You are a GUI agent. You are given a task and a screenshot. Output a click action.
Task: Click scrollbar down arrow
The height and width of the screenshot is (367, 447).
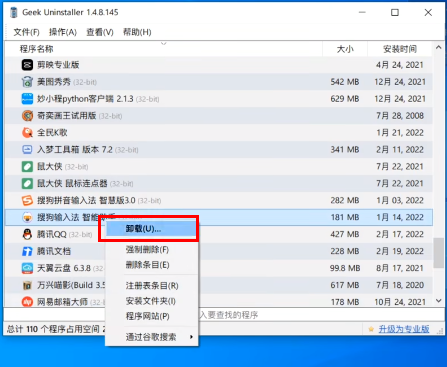[438, 301]
